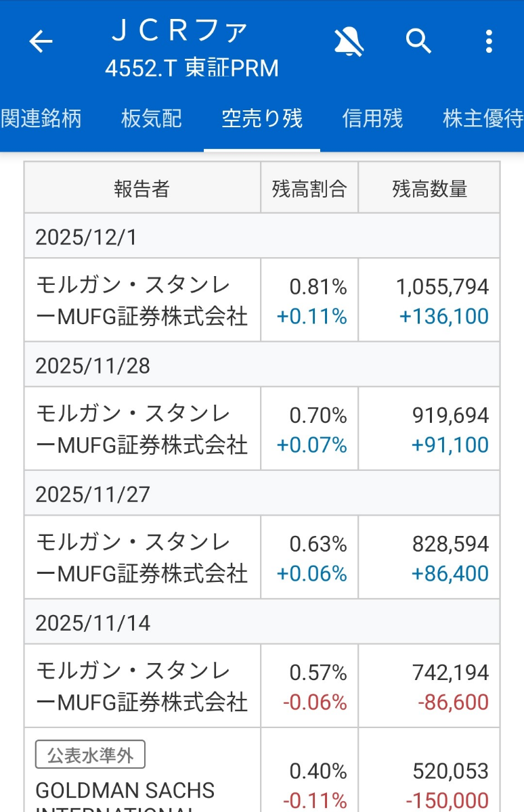Tap the 報告者 column header

(x=142, y=189)
